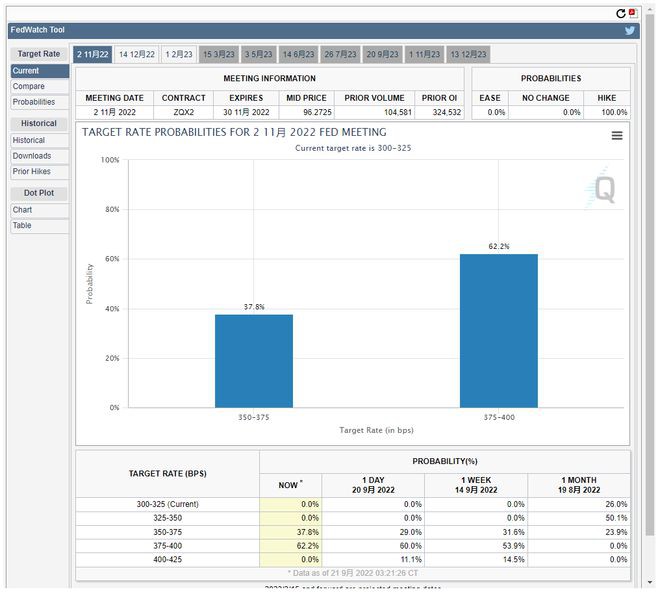Click the 375-400 probability bar
The width and height of the screenshot is (660, 596).
[498, 330]
